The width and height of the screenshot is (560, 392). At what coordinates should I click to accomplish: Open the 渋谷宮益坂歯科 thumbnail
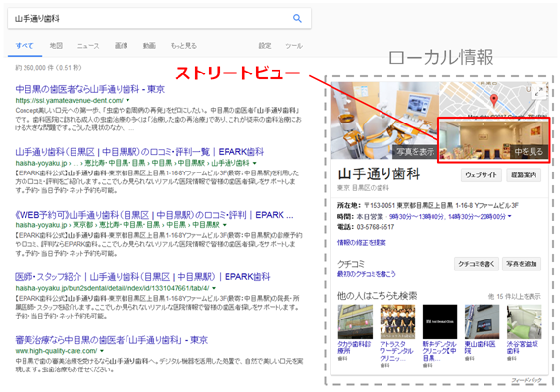[x=525, y=321]
